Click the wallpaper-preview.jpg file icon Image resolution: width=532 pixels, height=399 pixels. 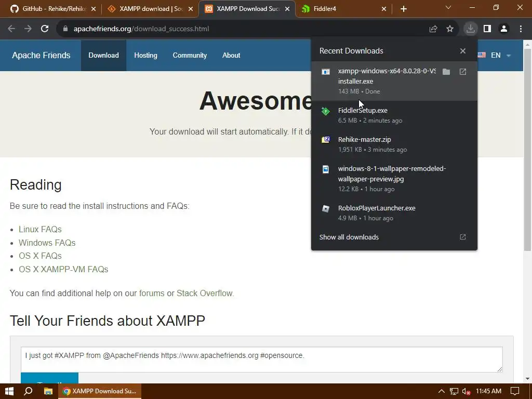tap(326, 169)
